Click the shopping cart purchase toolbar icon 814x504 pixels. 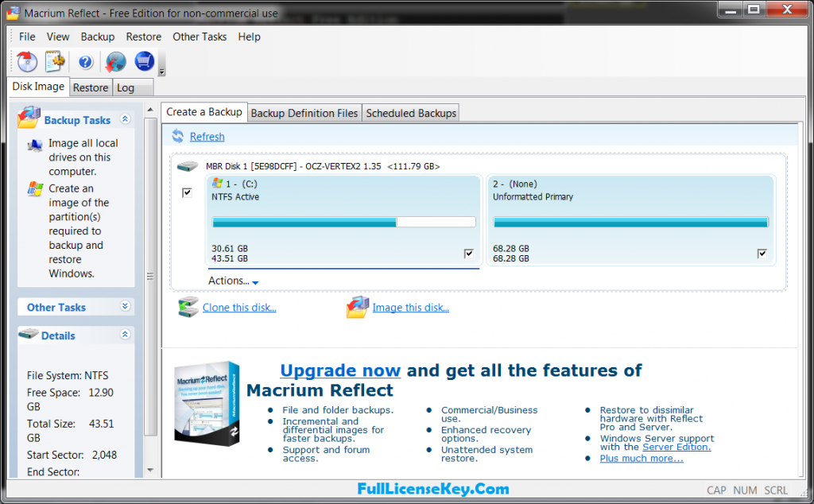145,61
